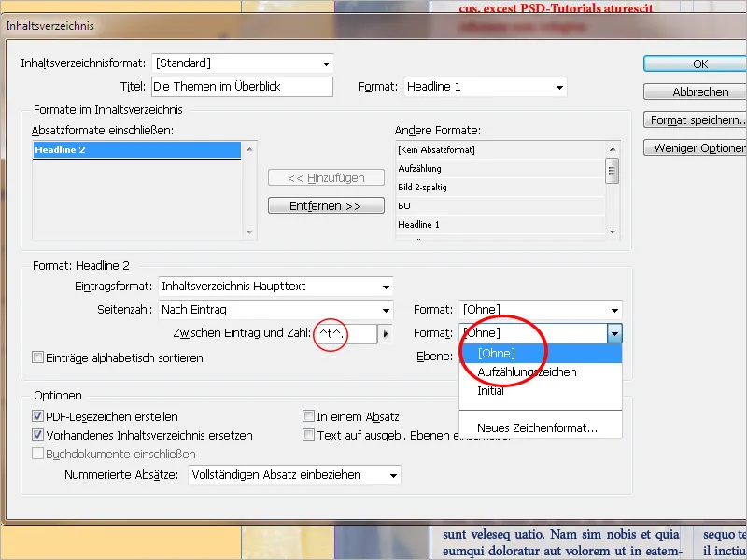Choose Neues Zeichenformat... entry
This screenshot has width=747, height=560.
click(541, 427)
